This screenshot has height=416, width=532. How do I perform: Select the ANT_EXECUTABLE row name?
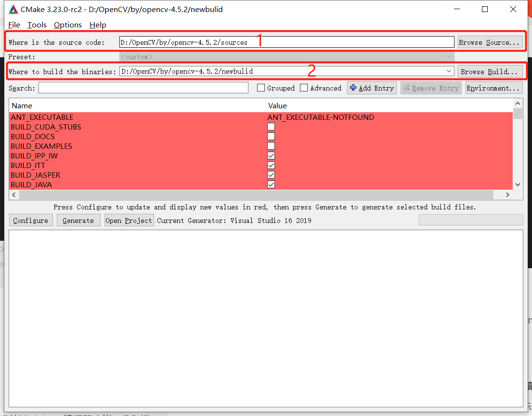(42, 117)
